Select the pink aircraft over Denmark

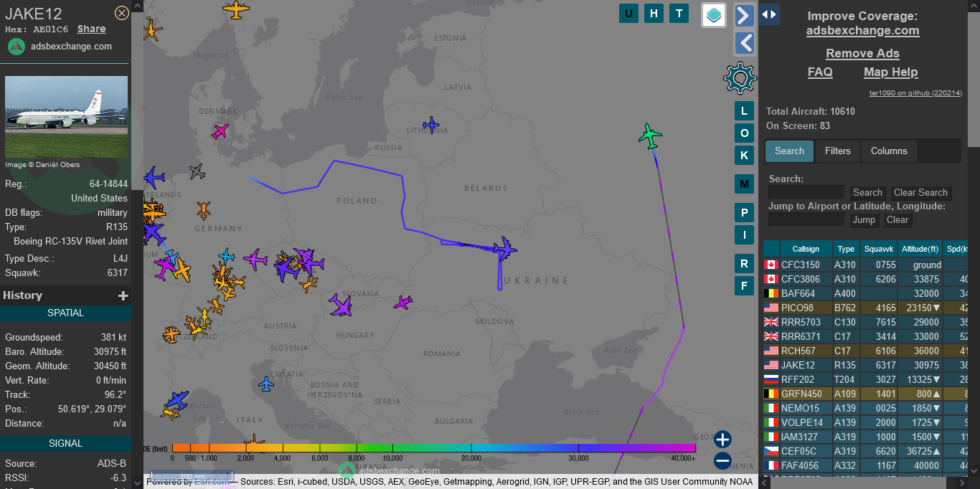220,131
